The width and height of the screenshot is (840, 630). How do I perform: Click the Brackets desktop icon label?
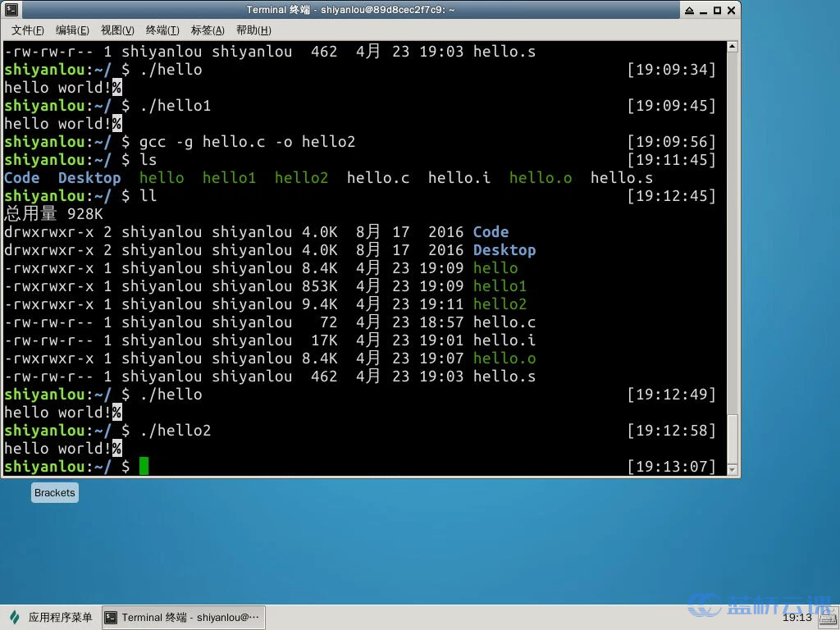(x=55, y=493)
